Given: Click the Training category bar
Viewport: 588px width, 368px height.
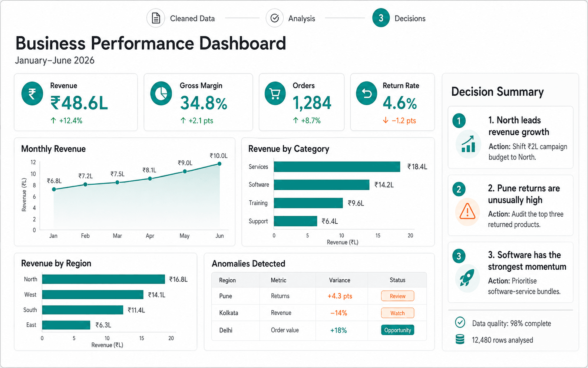Looking at the screenshot, I should click(x=308, y=203).
